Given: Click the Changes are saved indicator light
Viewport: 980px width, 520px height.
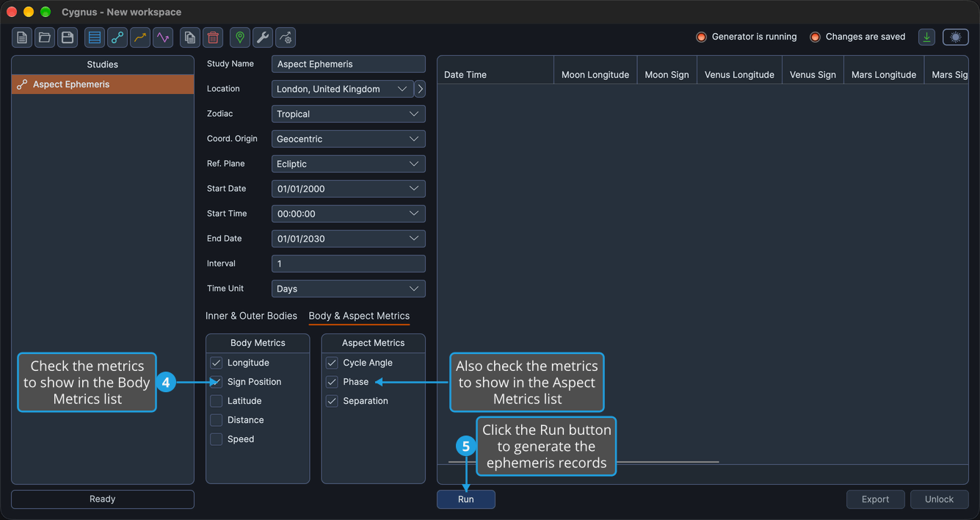Looking at the screenshot, I should 815,37.
